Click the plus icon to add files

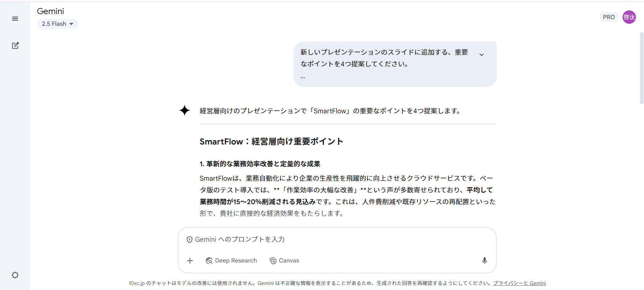tap(190, 260)
